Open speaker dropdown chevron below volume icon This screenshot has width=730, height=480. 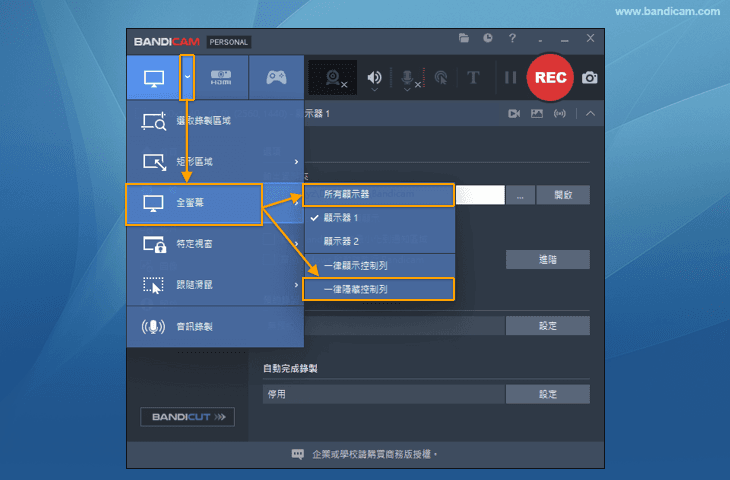pos(374,89)
